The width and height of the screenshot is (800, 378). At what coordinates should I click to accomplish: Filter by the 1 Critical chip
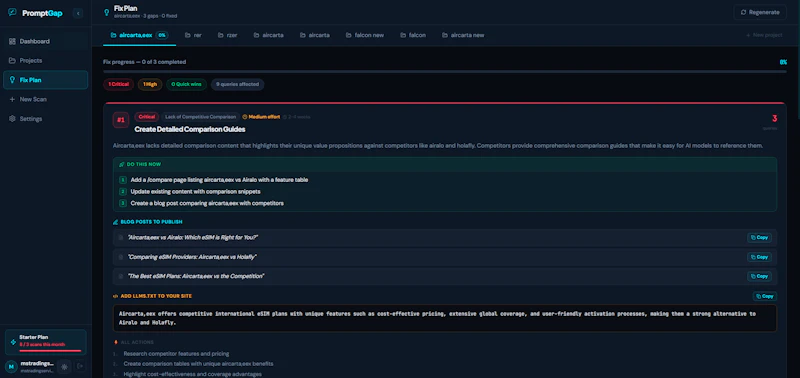[x=118, y=84]
